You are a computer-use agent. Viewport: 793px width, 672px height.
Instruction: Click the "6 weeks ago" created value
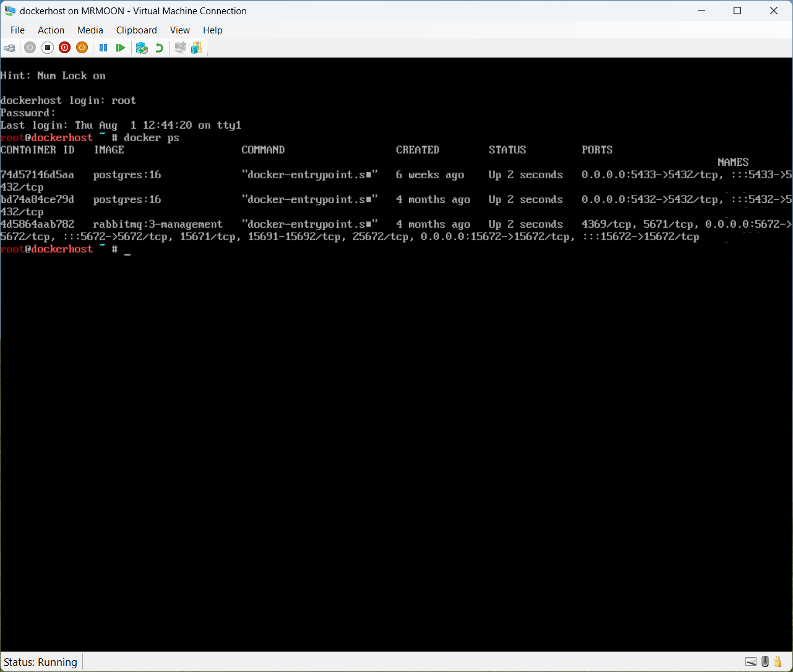point(430,174)
